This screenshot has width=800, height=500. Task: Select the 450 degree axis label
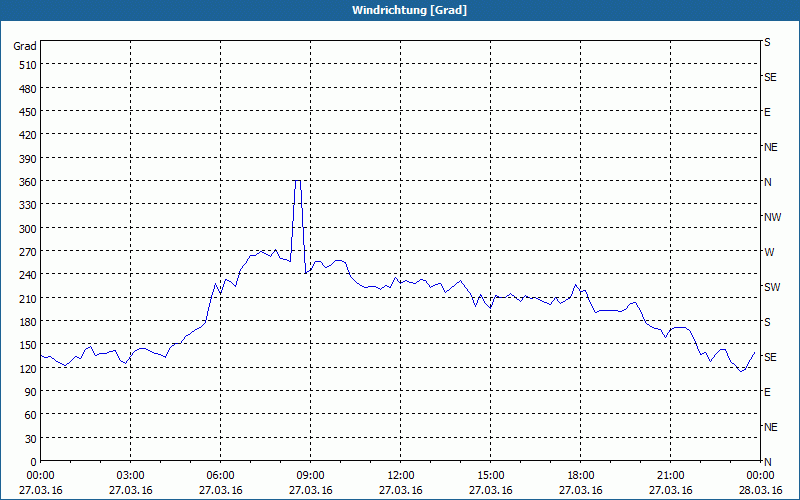click(x=29, y=112)
